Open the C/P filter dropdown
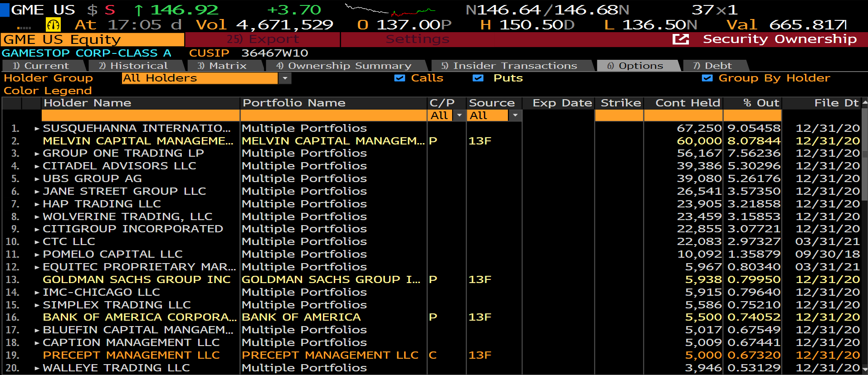 coord(459,115)
